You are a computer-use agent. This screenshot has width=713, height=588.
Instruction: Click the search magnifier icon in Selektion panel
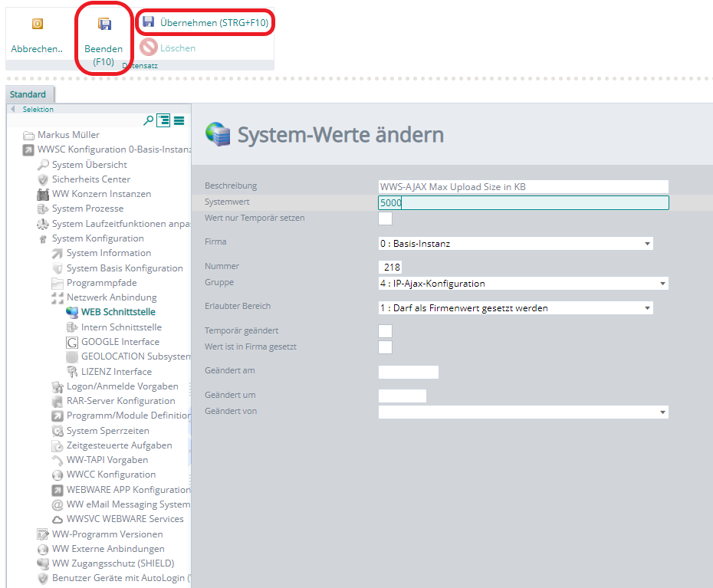click(149, 120)
